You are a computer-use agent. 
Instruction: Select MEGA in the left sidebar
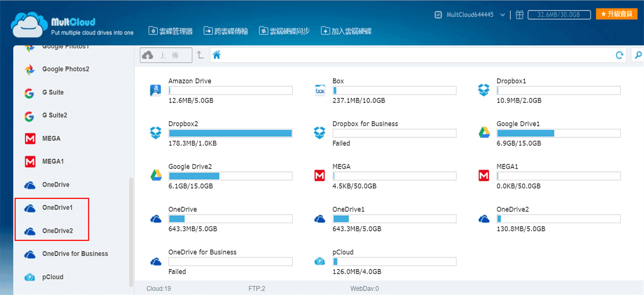coord(51,139)
